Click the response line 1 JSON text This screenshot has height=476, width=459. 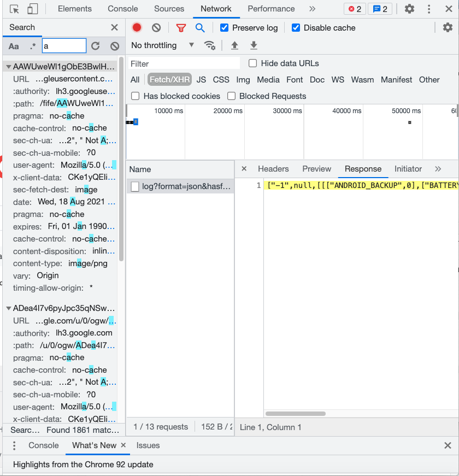point(361,185)
